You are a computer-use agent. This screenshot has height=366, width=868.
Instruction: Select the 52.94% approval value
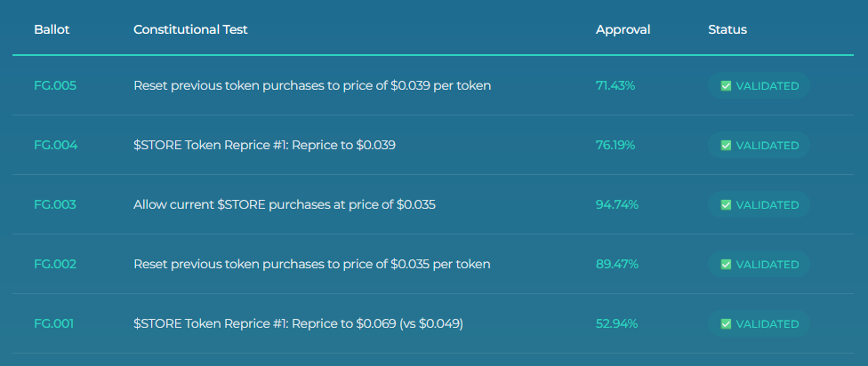pos(616,323)
